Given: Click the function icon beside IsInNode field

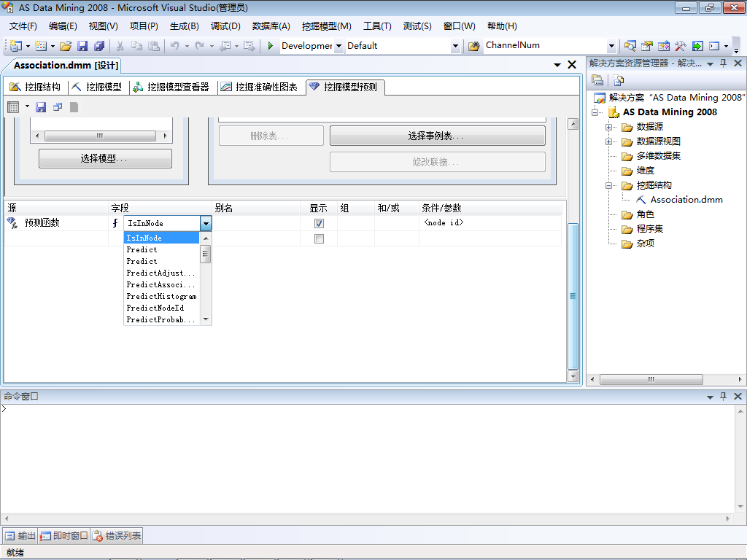Looking at the screenshot, I should point(115,223).
